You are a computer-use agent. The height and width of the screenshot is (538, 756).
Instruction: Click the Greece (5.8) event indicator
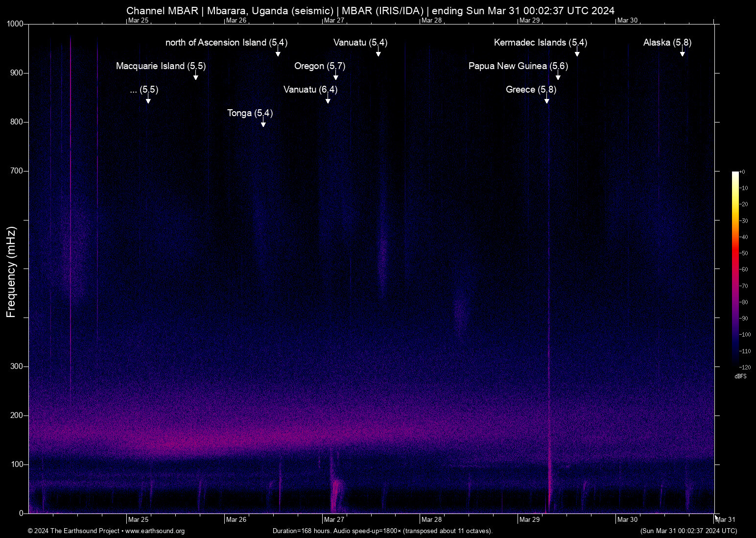(547, 100)
